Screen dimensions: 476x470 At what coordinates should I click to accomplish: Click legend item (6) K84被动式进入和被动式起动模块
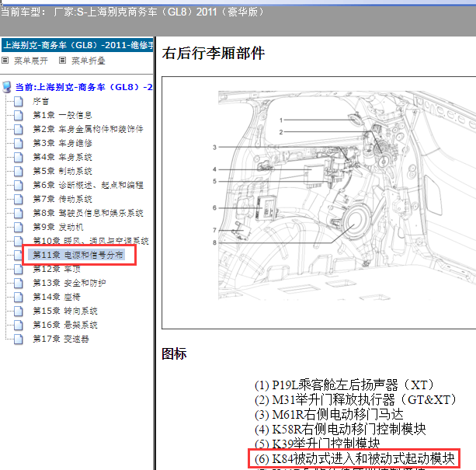coord(355,459)
